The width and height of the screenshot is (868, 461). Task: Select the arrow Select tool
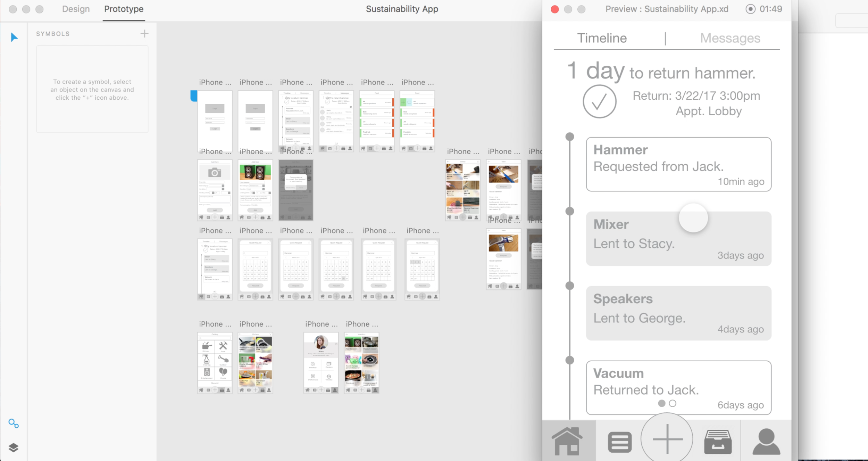pyautogui.click(x=14, y=37)
